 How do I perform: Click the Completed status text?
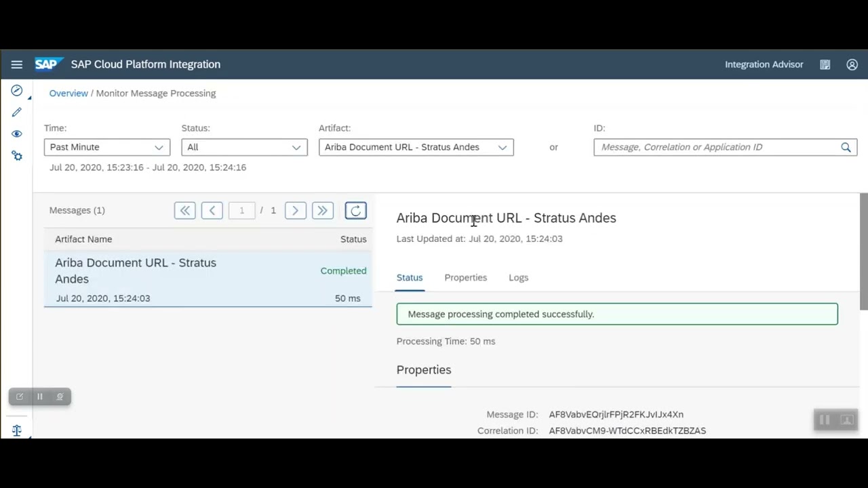[x=343, y=271]
